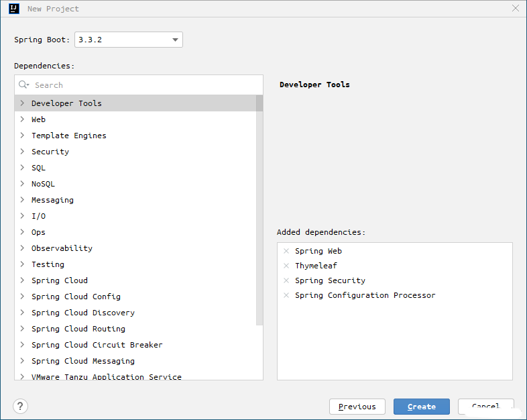
Task: Select the Messaging row label
Action: pyautogui.click(x=52, y=200)
